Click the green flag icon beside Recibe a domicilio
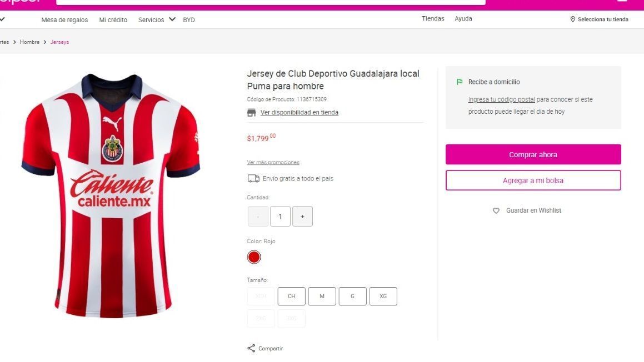This screenshot has width=644, height=362. (x=459, y=81)
